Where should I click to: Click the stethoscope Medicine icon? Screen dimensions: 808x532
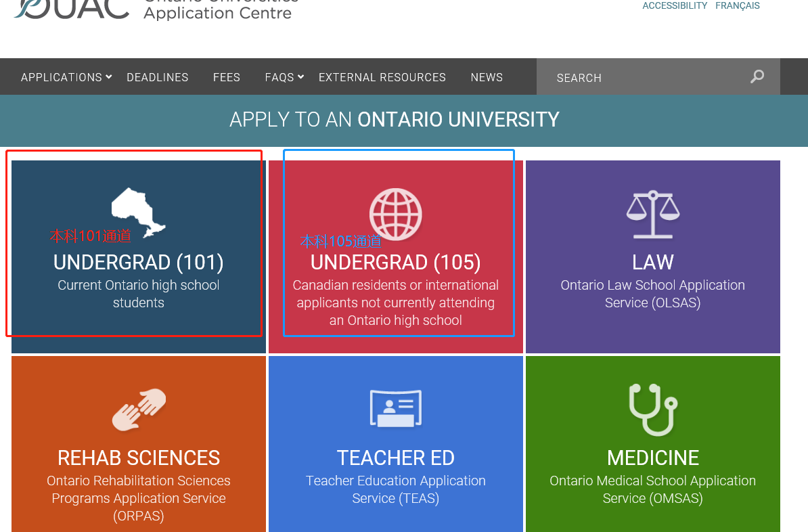coord(653,409)
